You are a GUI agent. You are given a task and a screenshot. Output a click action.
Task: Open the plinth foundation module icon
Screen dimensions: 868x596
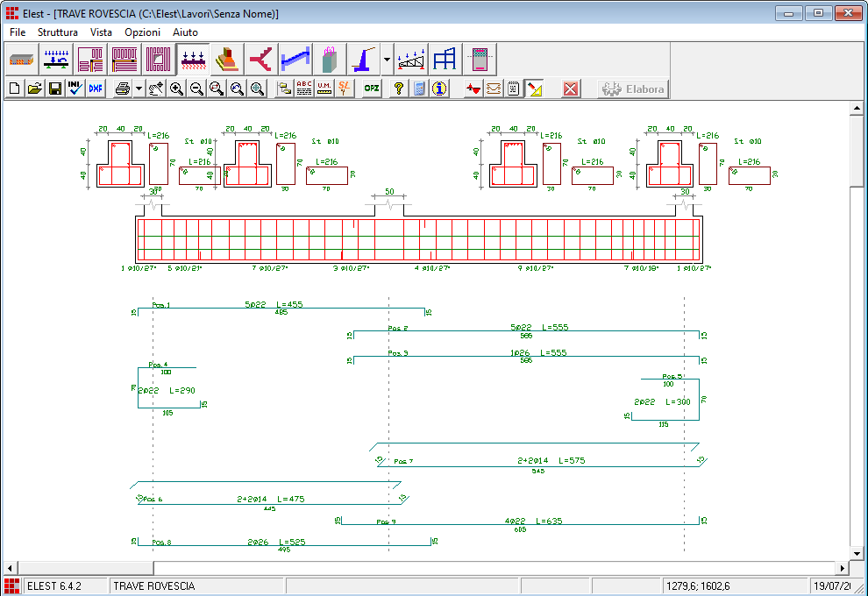click(227, 59)
